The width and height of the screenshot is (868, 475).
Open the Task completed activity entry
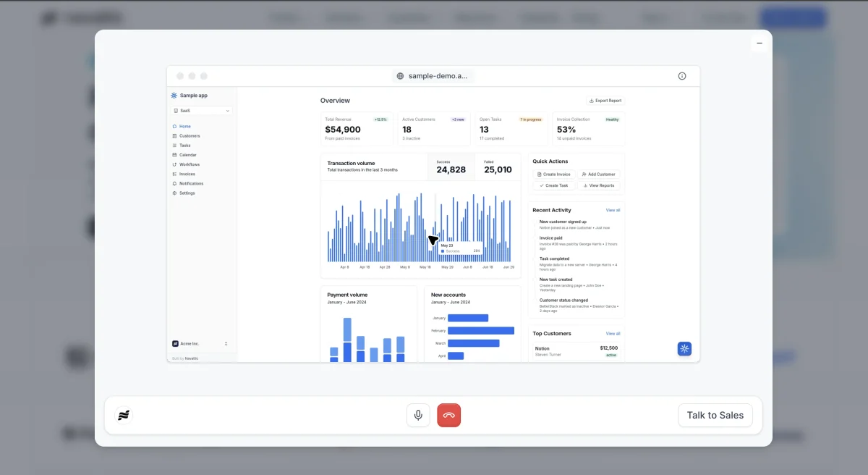tap(579, 264)
